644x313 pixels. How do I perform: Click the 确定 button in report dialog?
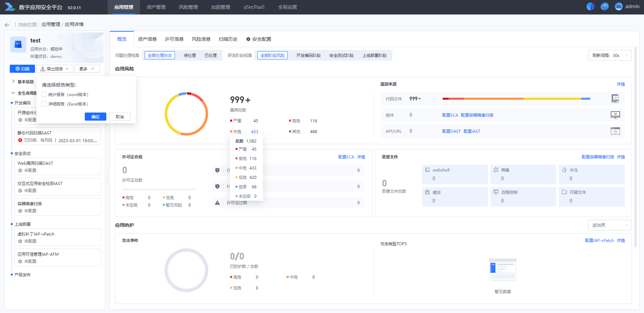pyautogui.click(x=96, y=117)
